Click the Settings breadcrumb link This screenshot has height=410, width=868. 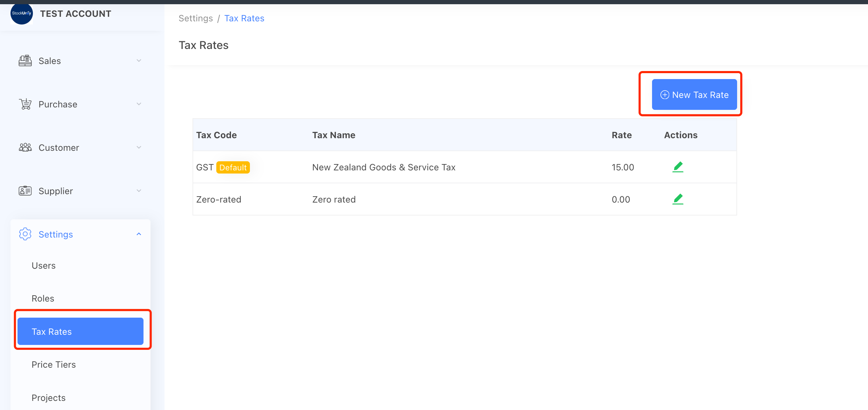(196, 18)
